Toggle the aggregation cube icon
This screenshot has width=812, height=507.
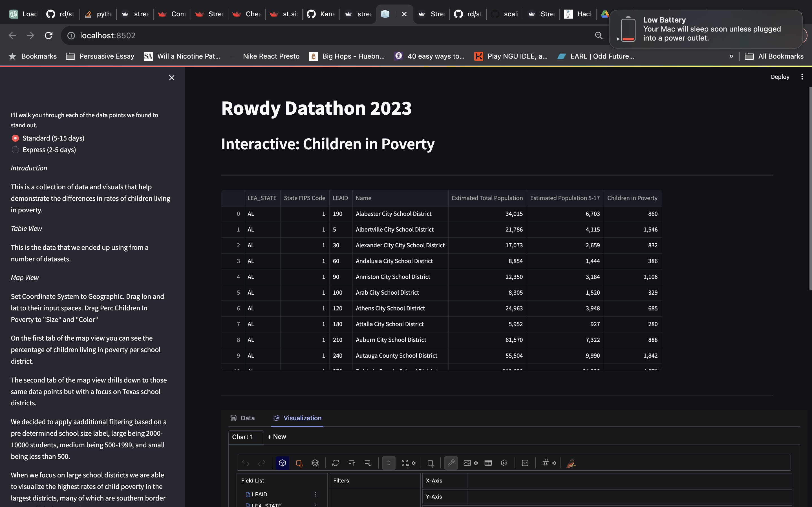282,463
